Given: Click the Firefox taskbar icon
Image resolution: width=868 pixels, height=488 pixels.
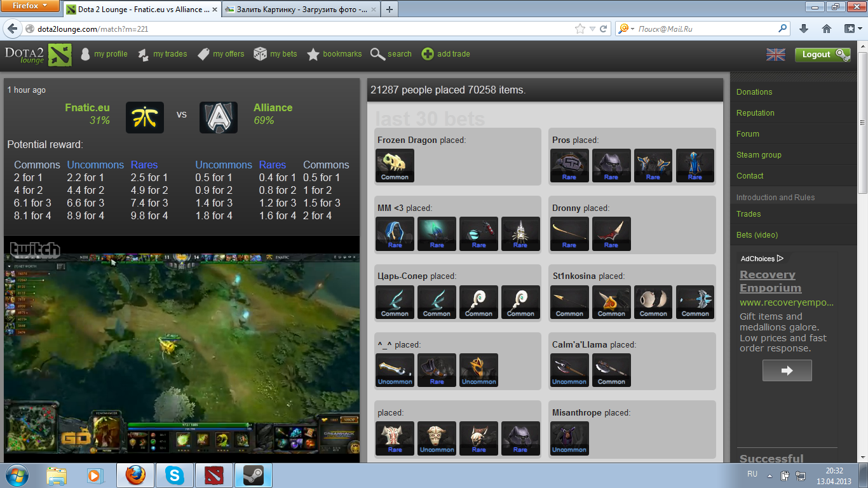Looking at the screenshot, I should tap(135, 475).
